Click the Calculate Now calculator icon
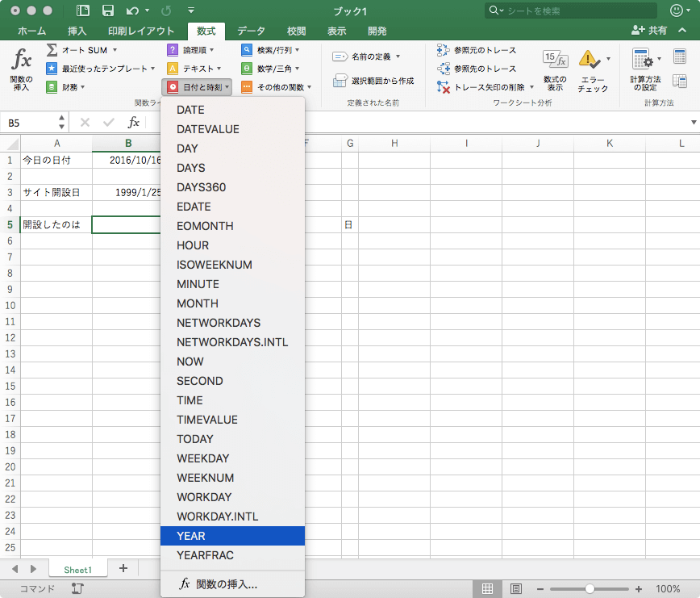 point(680,56)
